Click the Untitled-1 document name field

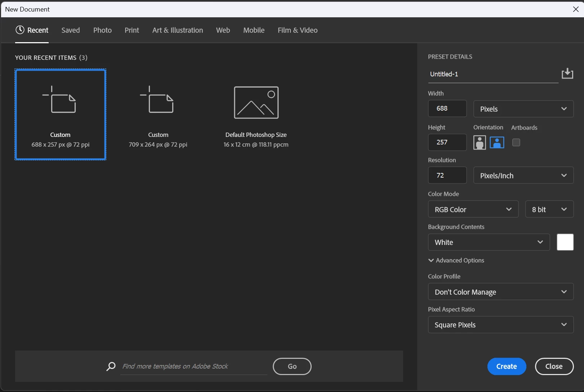493,74
